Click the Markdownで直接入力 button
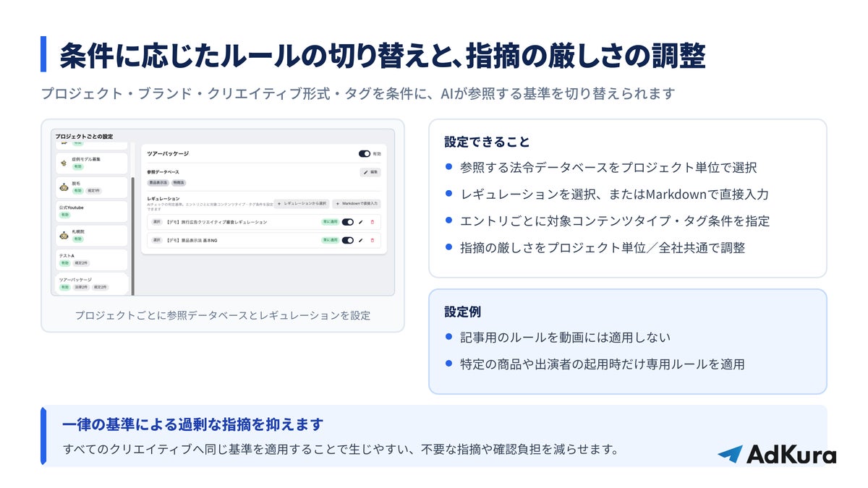 [357, 204]
